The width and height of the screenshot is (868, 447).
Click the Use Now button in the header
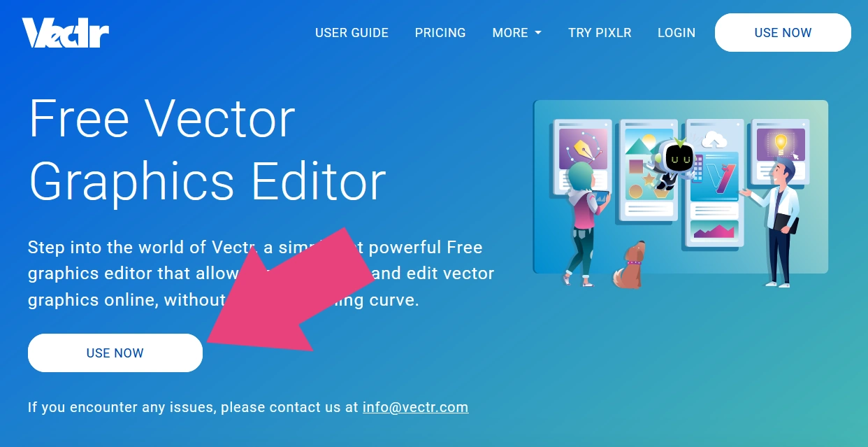[783, 33]
